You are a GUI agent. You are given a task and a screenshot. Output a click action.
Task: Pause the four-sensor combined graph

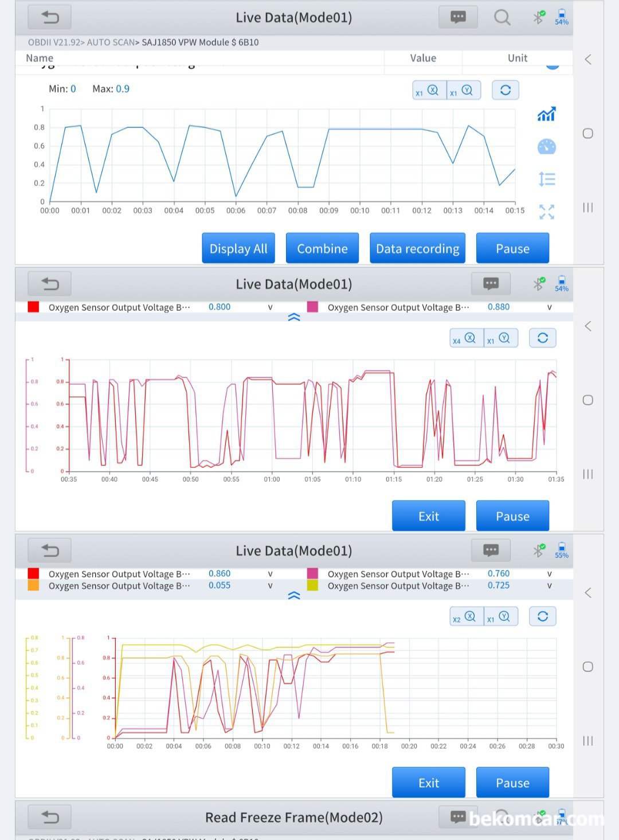pyautogui.click(x=512, y=783)
